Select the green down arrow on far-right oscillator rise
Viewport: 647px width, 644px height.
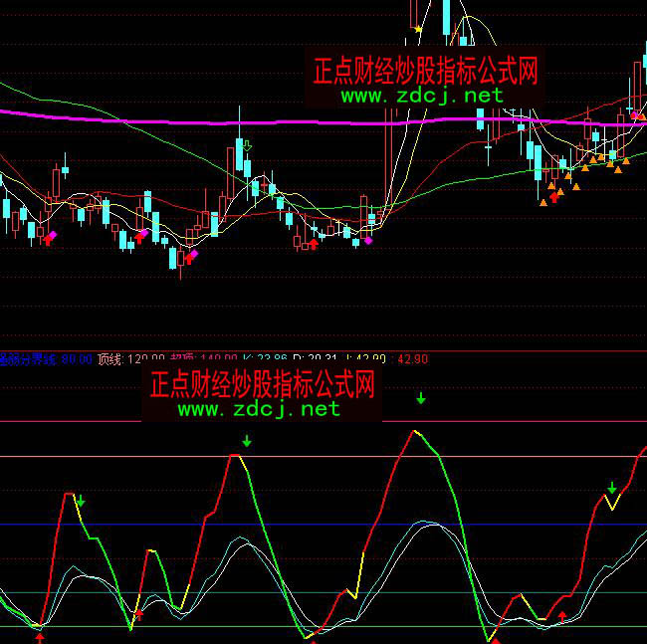612,488
